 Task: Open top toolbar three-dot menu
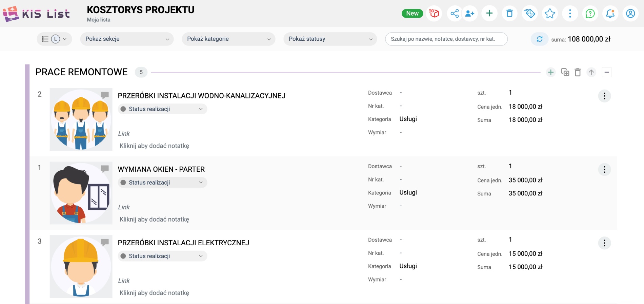click(x=570, y=13)
